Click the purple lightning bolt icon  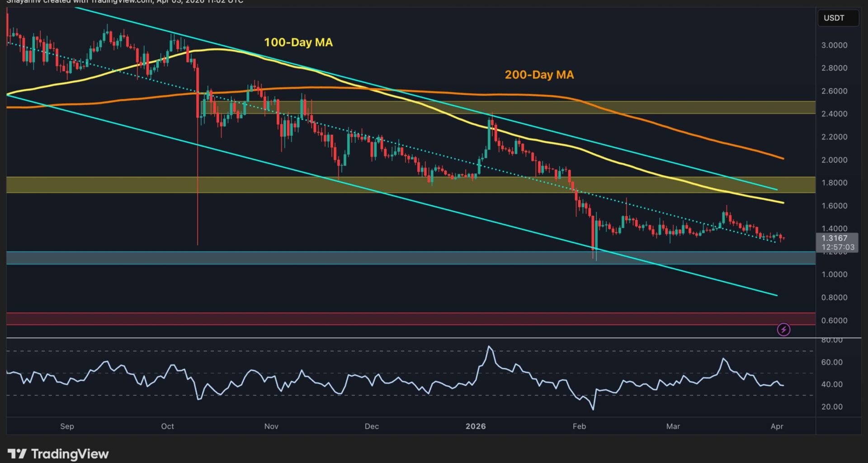click(x=783, y=330)
